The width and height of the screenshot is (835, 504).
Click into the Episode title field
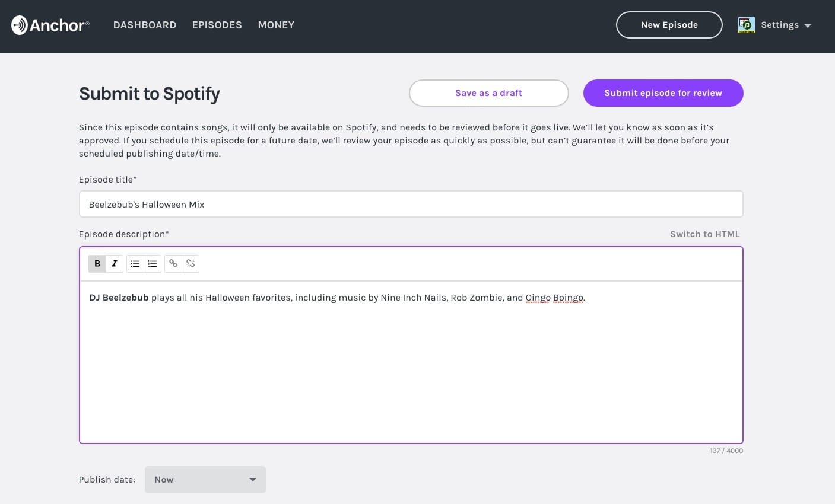coord(411,205)
